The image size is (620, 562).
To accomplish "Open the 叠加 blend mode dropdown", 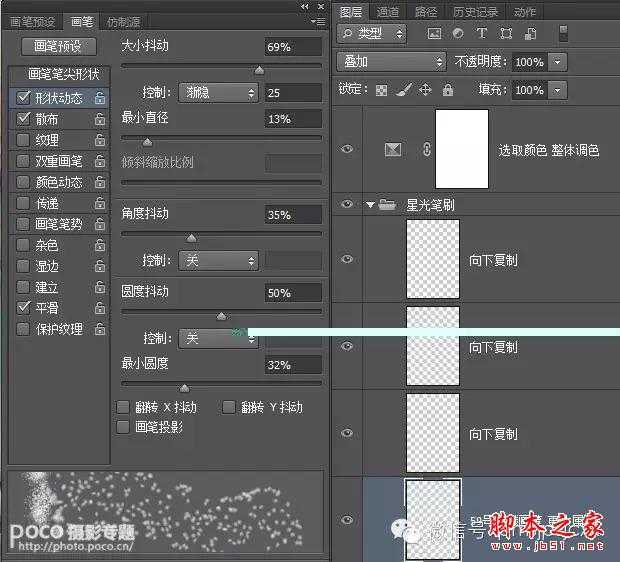I will [x=391, y=62].
